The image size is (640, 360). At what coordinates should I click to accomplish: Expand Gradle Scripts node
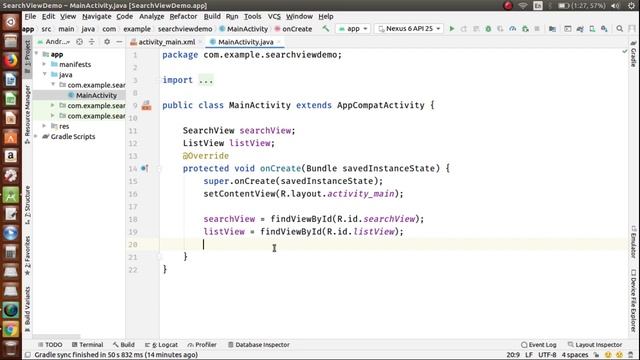pyautogui.click(x=37, y=136)
